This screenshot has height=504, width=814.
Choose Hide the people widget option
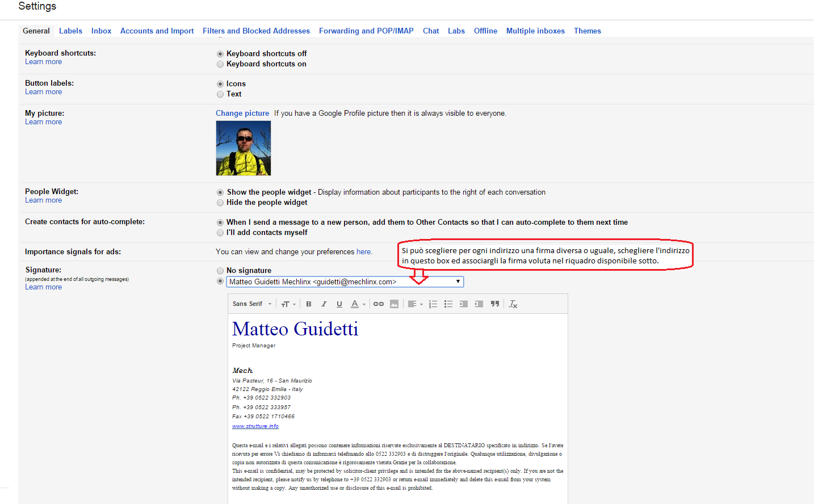click(x=220, y=203)
